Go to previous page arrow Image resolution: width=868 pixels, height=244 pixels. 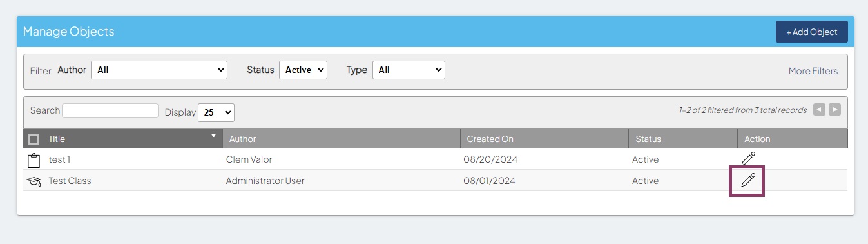pos(819,110)
